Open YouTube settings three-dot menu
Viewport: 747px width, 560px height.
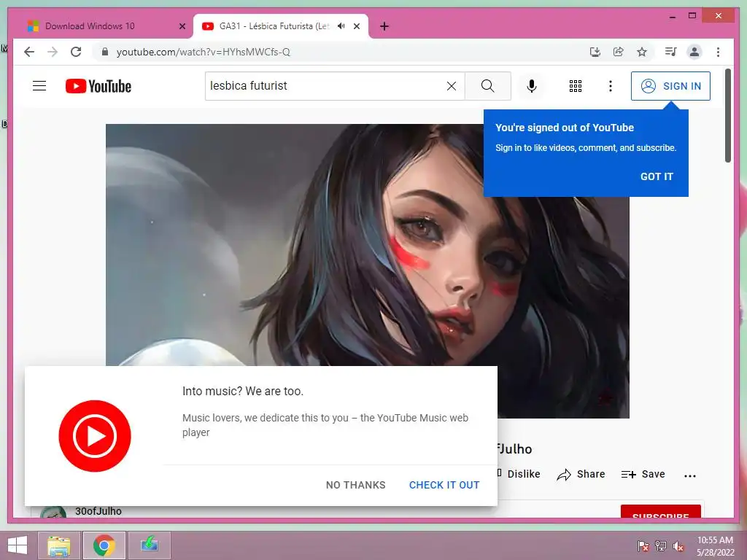coord(611,86)
